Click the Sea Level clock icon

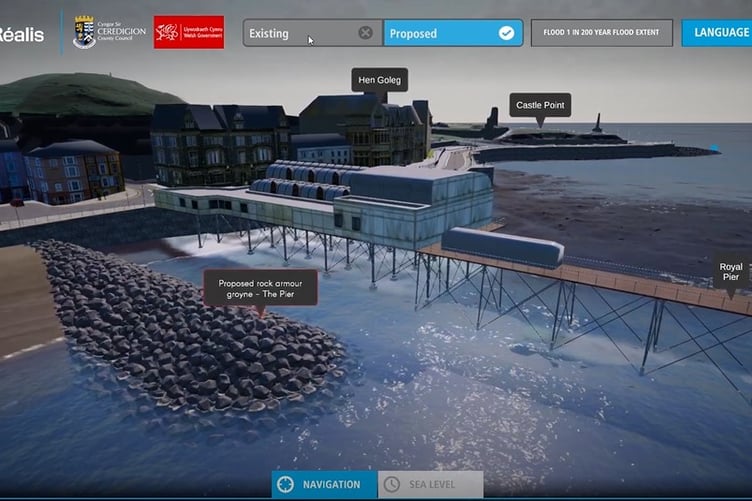pyautogui.click(x=391, y=485)
